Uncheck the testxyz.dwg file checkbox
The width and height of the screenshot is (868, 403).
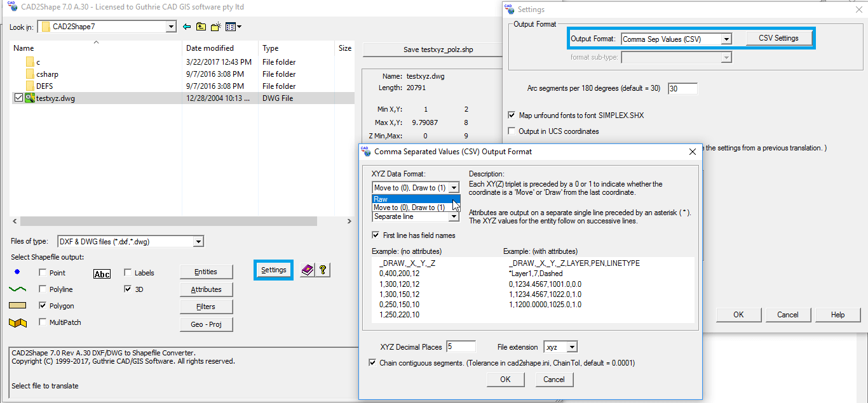click(x=18, y=98)
